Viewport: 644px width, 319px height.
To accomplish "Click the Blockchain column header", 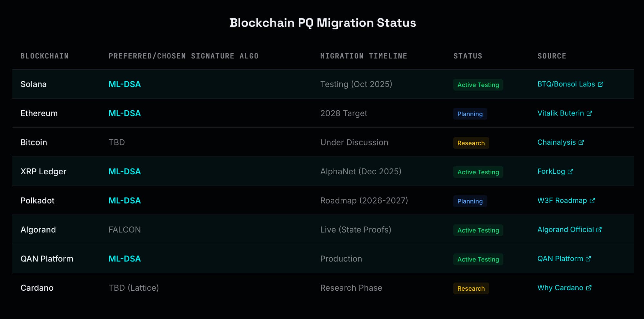I will click(x=44, y=56).
